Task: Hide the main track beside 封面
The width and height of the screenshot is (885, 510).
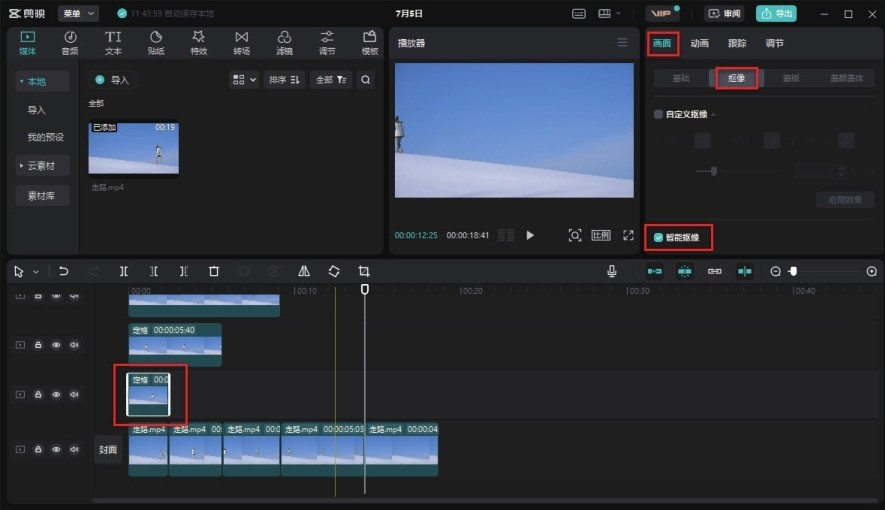Action: point(56,450)
